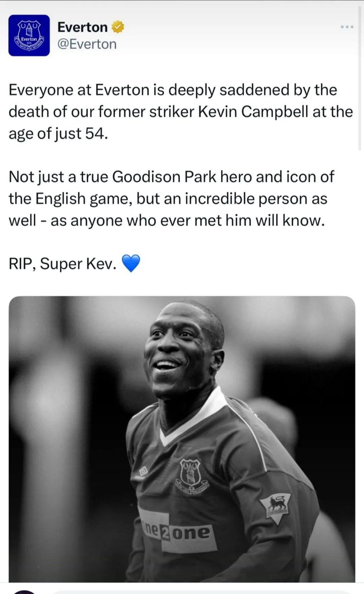Viewport: 364px width, 594px height.
Task: Open the @Everton handle link
Action: tap(87, 44)
